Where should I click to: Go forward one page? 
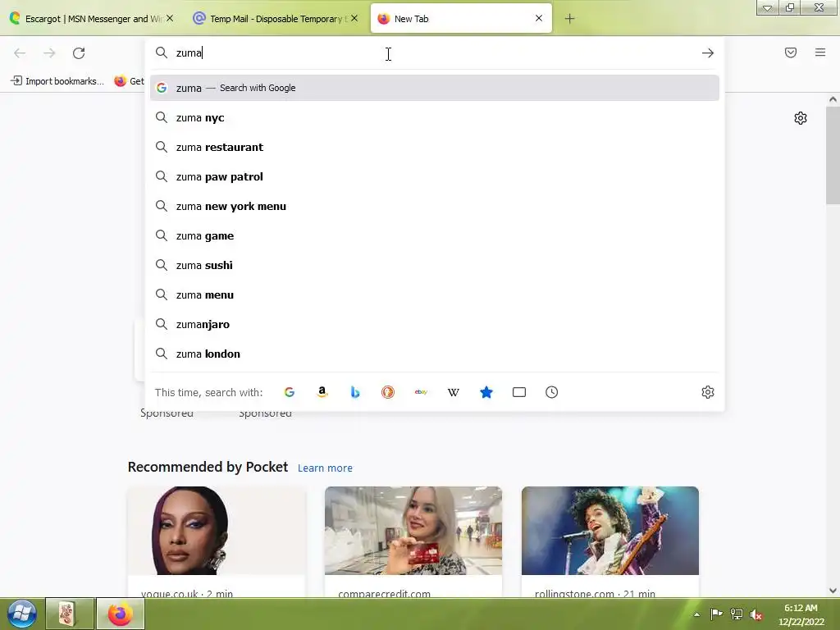(49, 53)
